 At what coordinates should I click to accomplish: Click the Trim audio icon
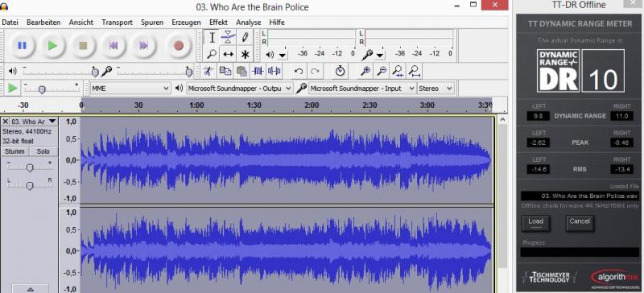pyautogui.click(x=258, y=71)
